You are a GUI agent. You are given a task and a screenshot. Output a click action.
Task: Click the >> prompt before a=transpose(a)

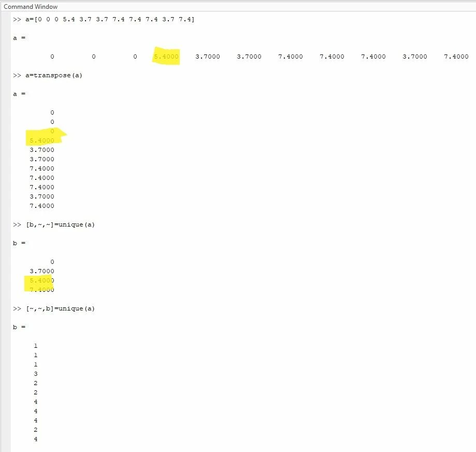pyautogui.click(x=17, y=75)
